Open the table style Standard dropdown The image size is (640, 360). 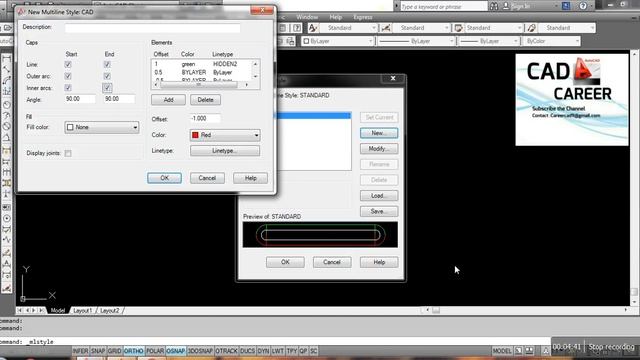[x=494, y=28]
